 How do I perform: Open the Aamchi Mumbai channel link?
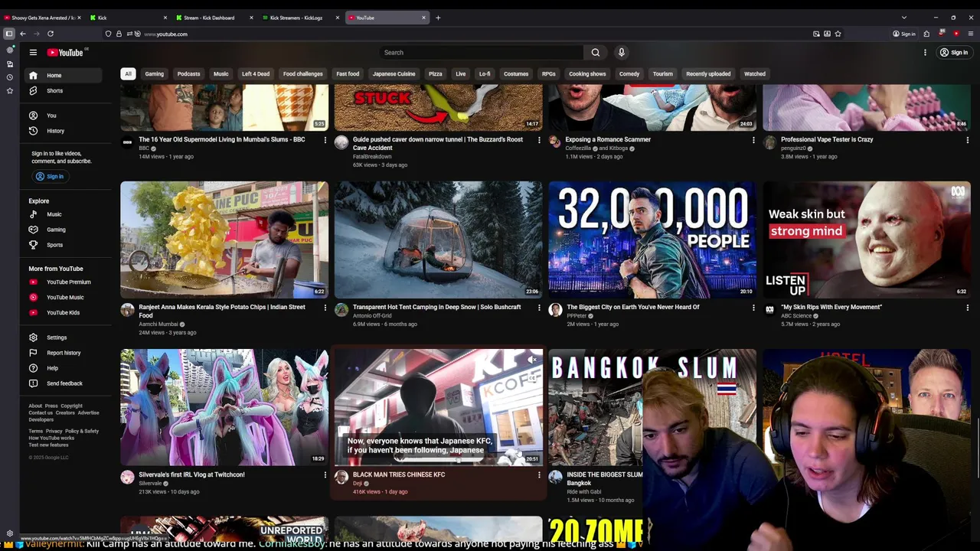(158, 324)
